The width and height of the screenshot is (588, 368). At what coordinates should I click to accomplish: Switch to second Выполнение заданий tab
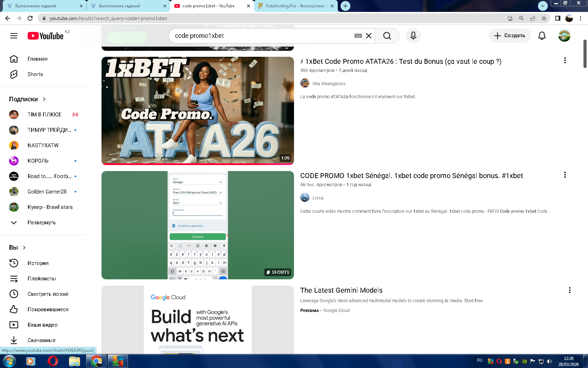point(128,6)
